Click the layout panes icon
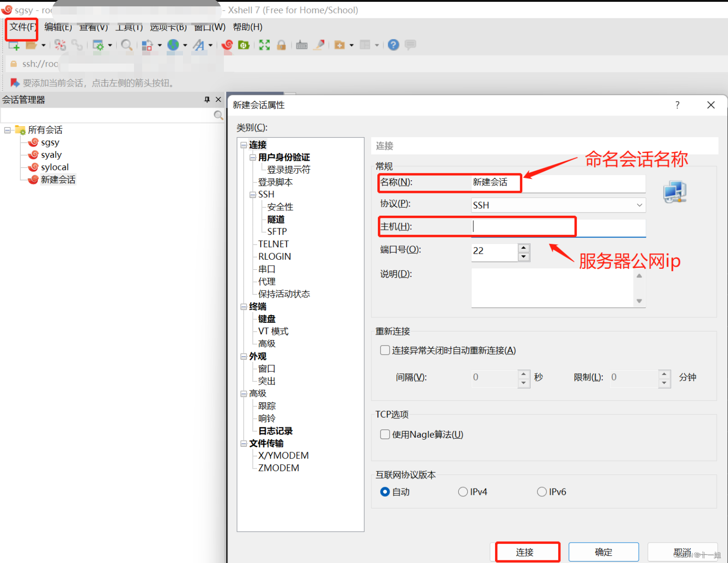The width and height of the screenshot is (728, 563). click(x=365, y=44)
